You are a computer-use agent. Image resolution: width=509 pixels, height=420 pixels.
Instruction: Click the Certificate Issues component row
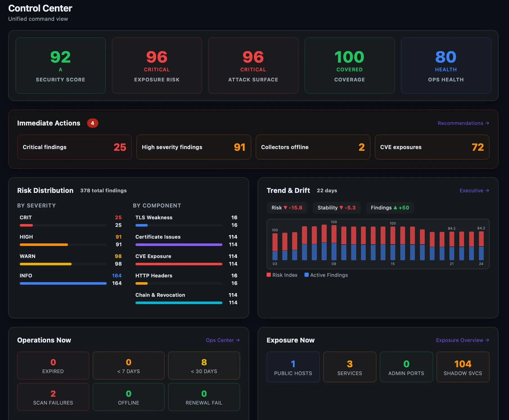(x=186, y=241)
